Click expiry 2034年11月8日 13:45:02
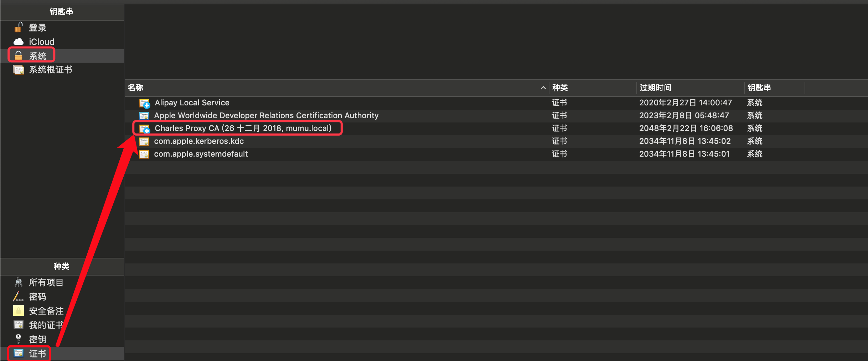 (685, 141)
